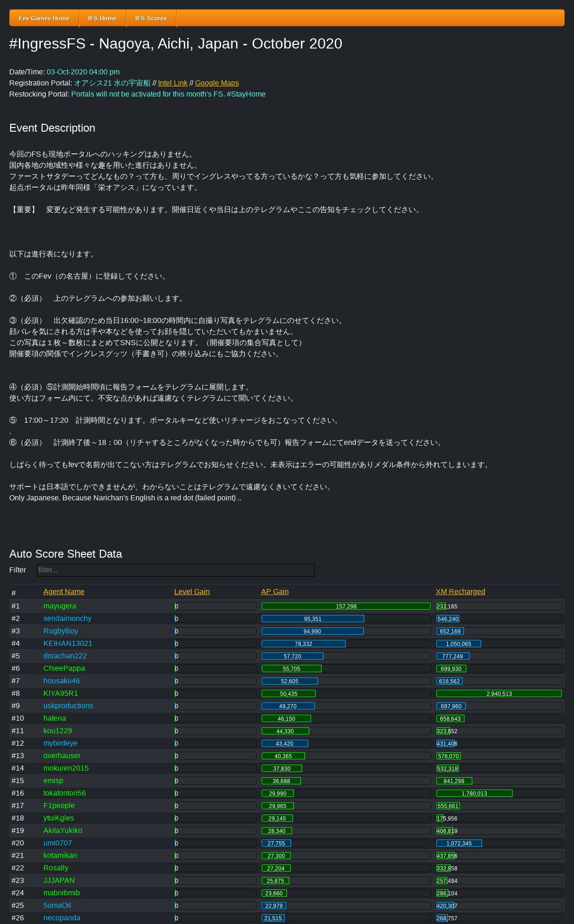
Task: Click agent name overhauser
Action: (62, 756)
